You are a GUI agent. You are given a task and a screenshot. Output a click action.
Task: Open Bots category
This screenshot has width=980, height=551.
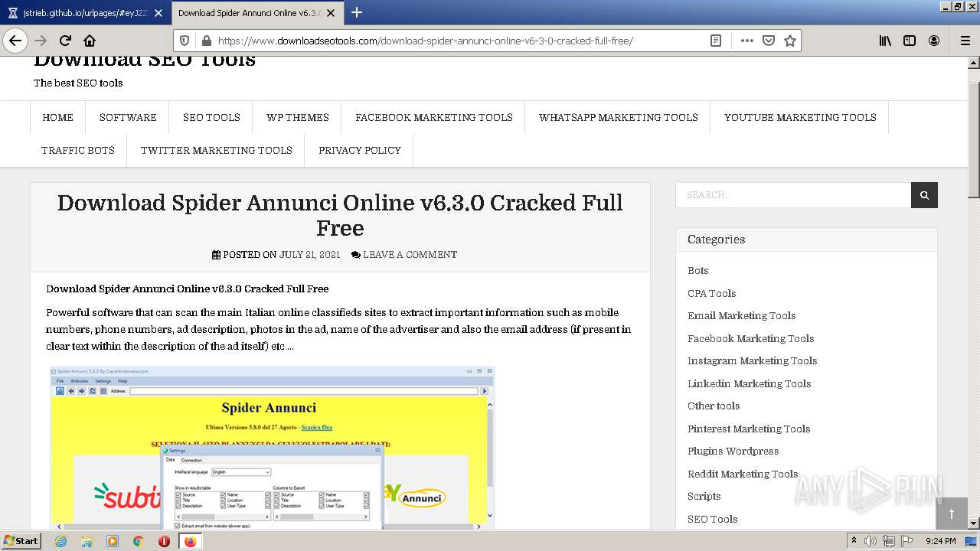click(x=698, y=270)
